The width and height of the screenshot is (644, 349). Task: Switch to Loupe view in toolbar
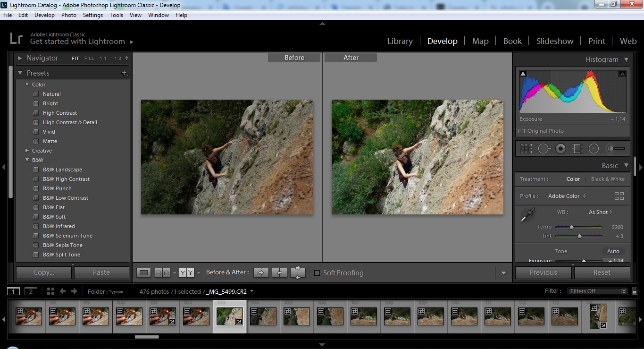144,272
